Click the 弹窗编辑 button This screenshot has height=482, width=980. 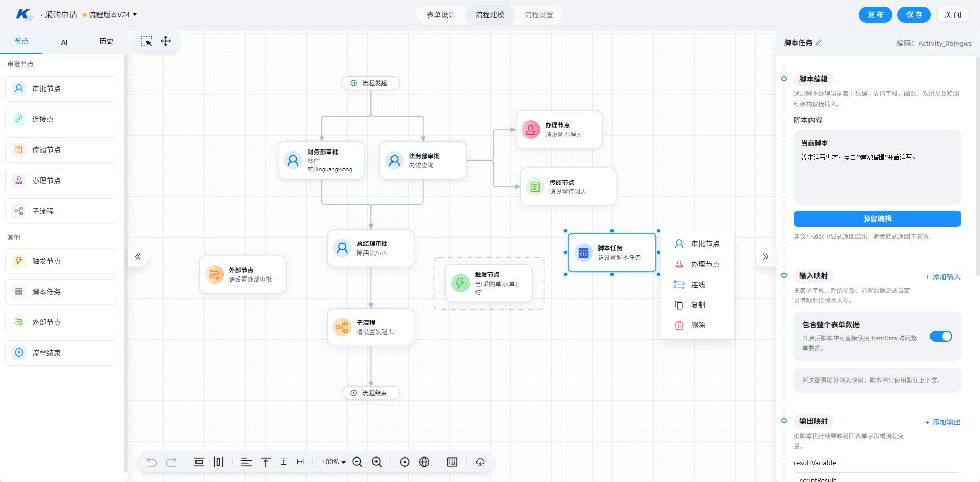tap(877, 219)
